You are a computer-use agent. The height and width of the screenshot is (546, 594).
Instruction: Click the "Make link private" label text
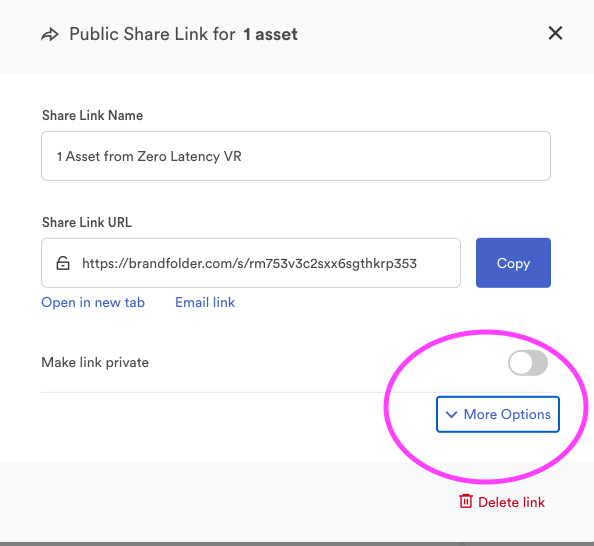[x=95, y=363]
